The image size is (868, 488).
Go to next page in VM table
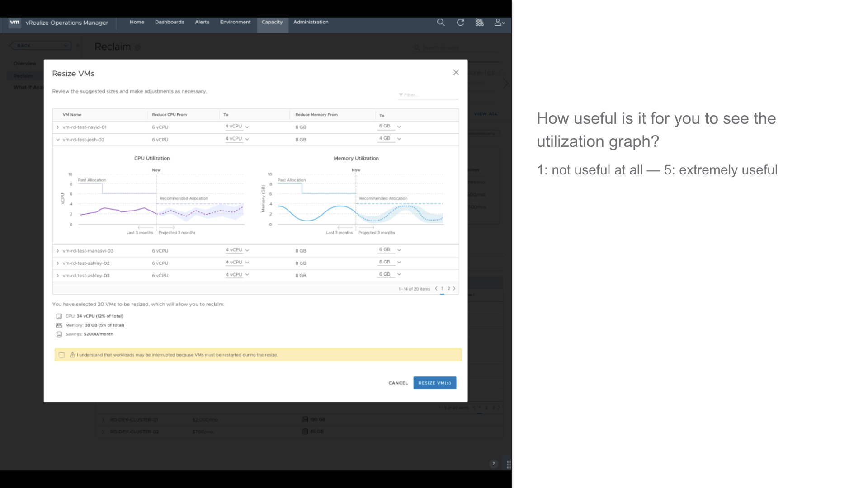454,288
